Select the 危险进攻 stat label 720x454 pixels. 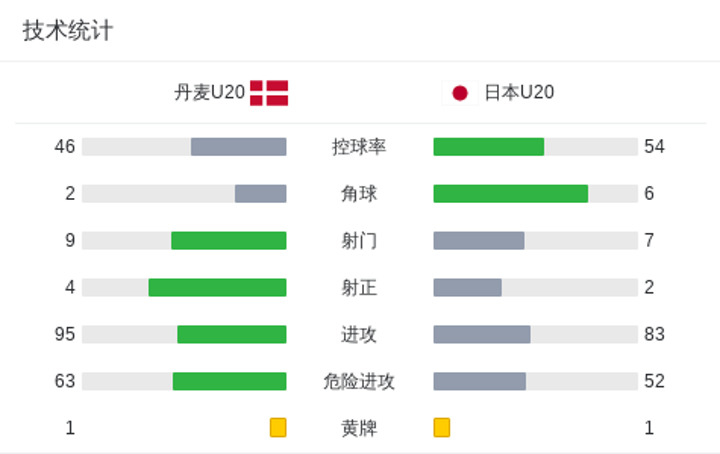pos(359,381)
